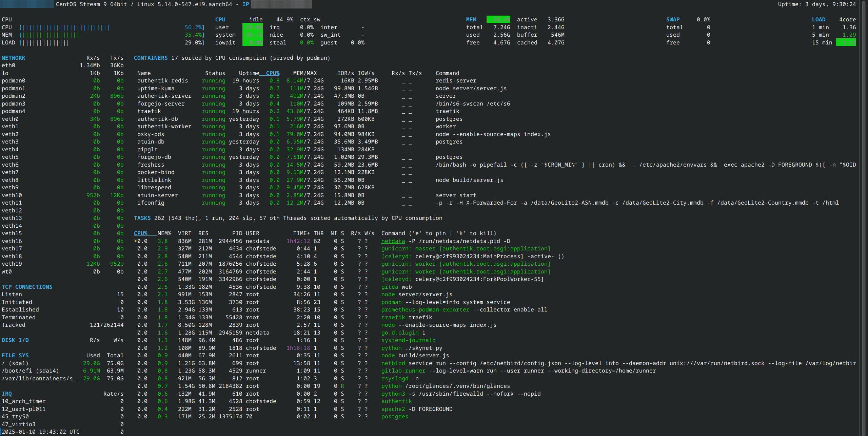Click the MEM% column header in tasks
This screenshot has width=868, height=436.
click(164, 233)
